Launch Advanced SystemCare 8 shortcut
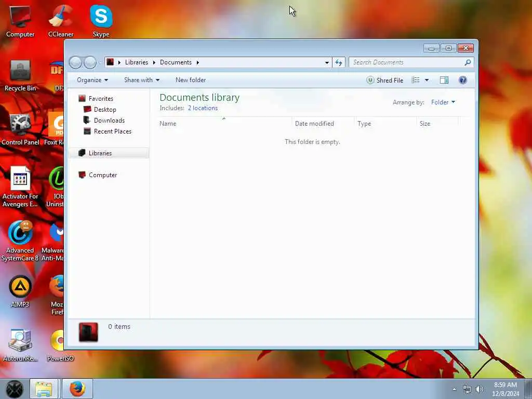 [20, 241]
